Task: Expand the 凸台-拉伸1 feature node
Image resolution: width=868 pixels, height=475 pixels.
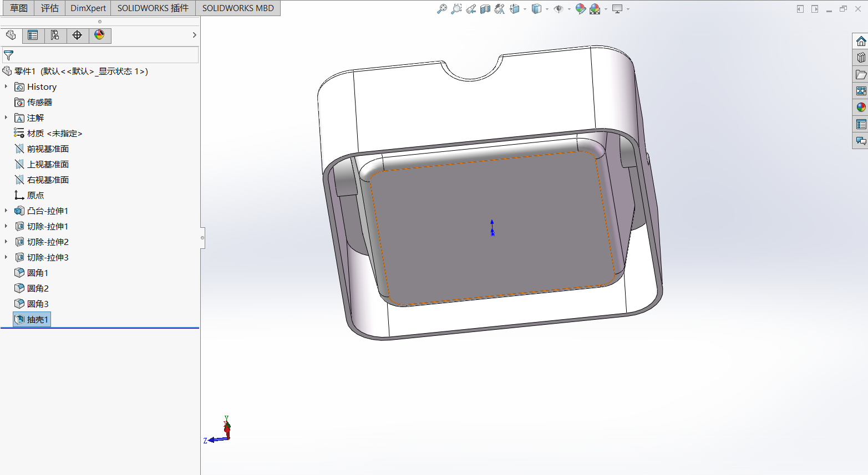Action: tap(6, 211)
